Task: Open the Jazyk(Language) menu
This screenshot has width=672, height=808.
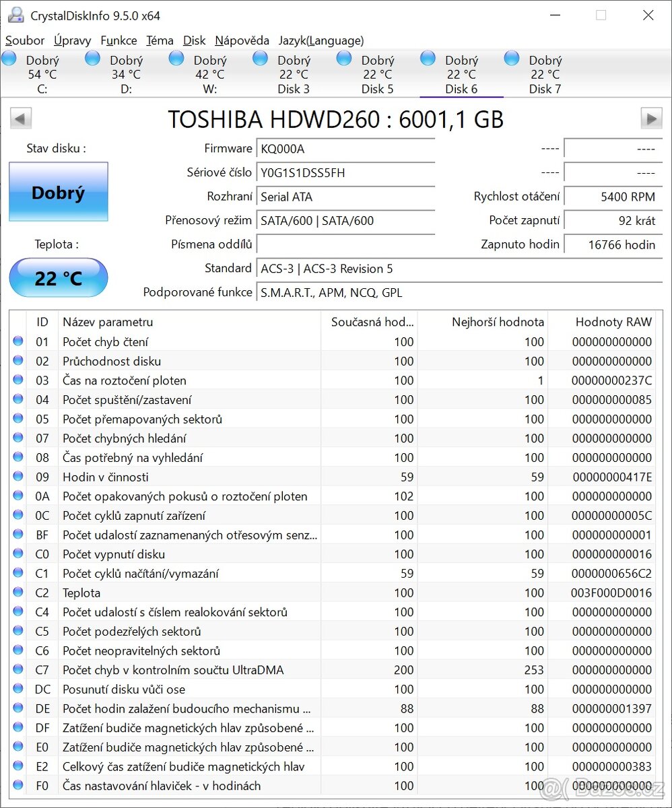Action: pyautogui.click(x=321, y=40)
